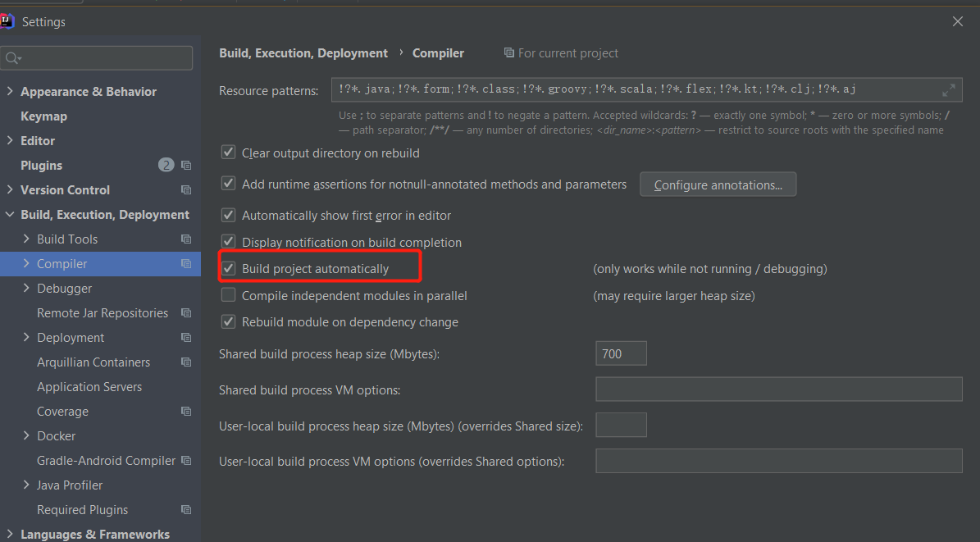Click the project-level icon next to Deployment
Viewport: 980px width, 542px height.
click(185, 338)
